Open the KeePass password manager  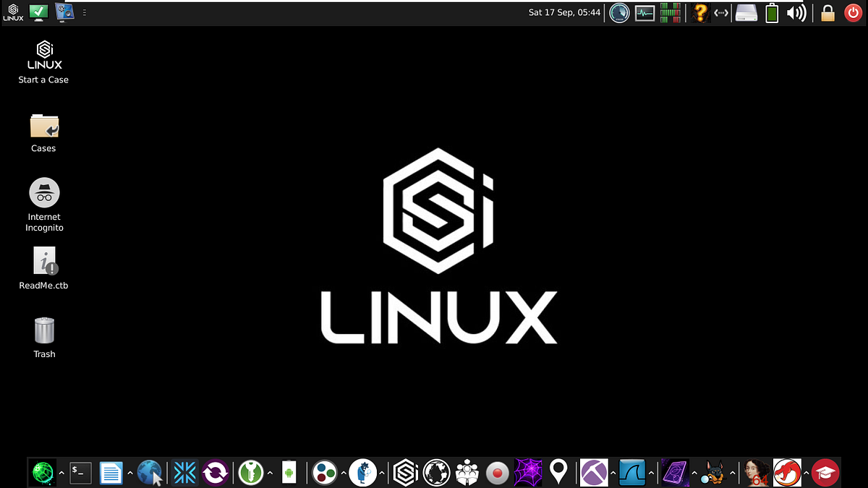(251, 472)
